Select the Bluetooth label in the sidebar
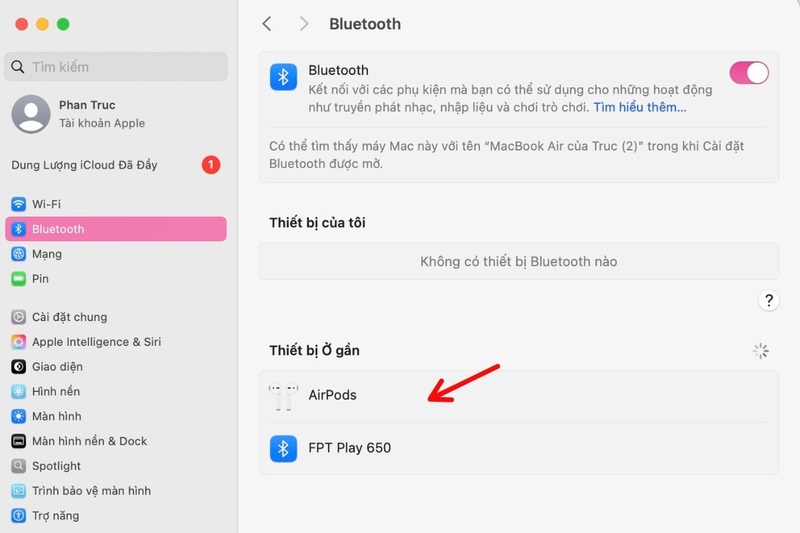 coord(58,229)
